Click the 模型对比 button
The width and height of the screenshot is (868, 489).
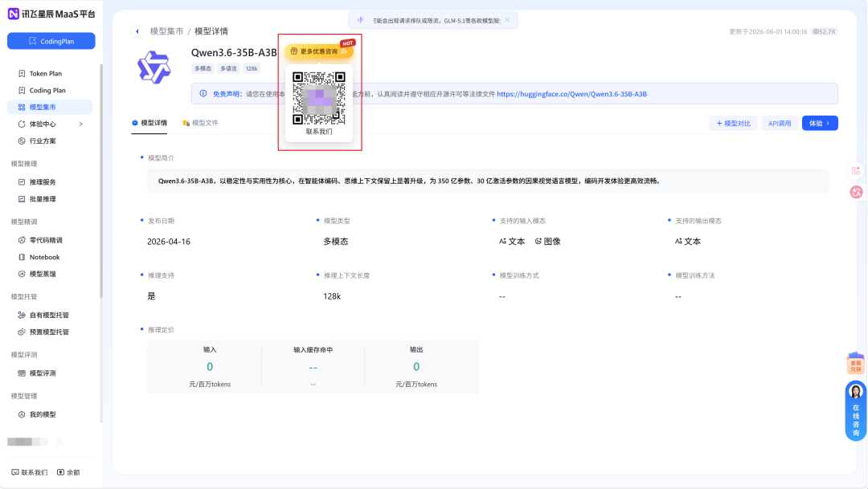(734, 124)
